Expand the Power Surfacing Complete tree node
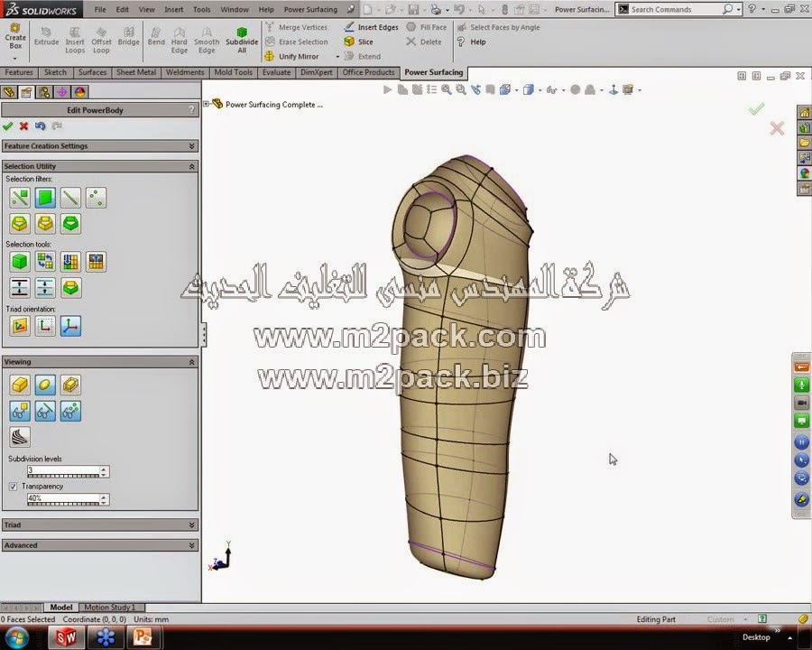This screenshot has height=650, width=812. (206, 104)
